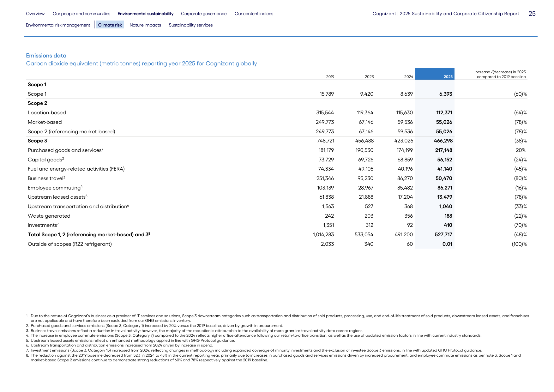Select the highlighted 2025 column header
The image size is (554, 392).
point(435,74)
